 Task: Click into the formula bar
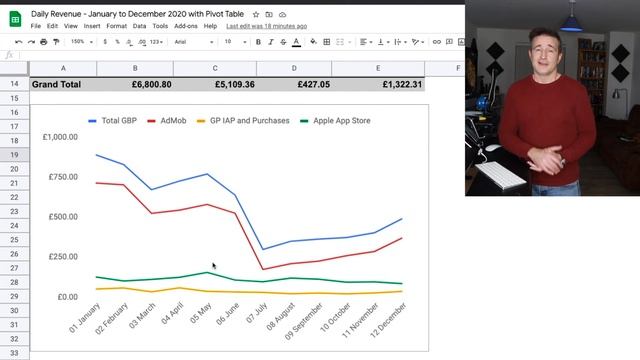point(241,55)
